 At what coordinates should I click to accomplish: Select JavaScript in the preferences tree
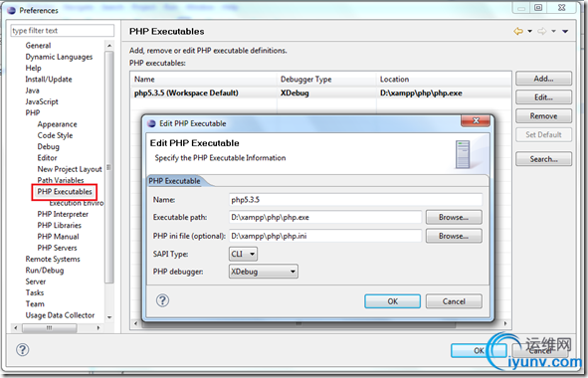point(42,101)
